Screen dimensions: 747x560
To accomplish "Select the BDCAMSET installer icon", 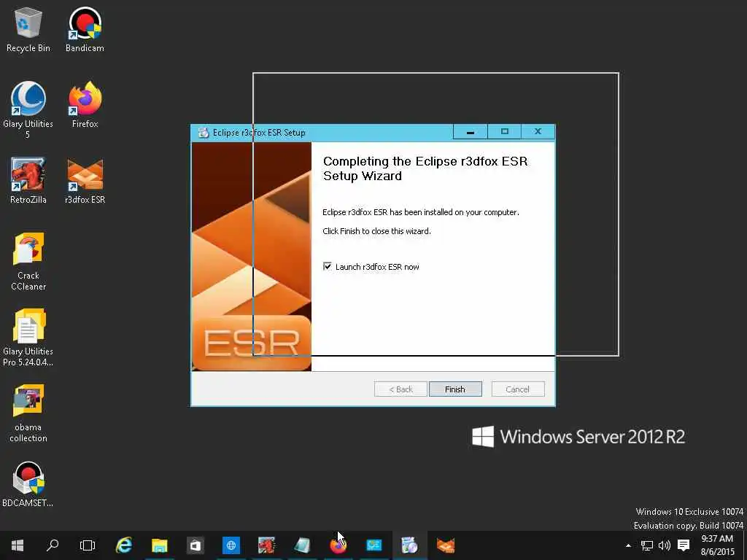I will click(28, 484).
